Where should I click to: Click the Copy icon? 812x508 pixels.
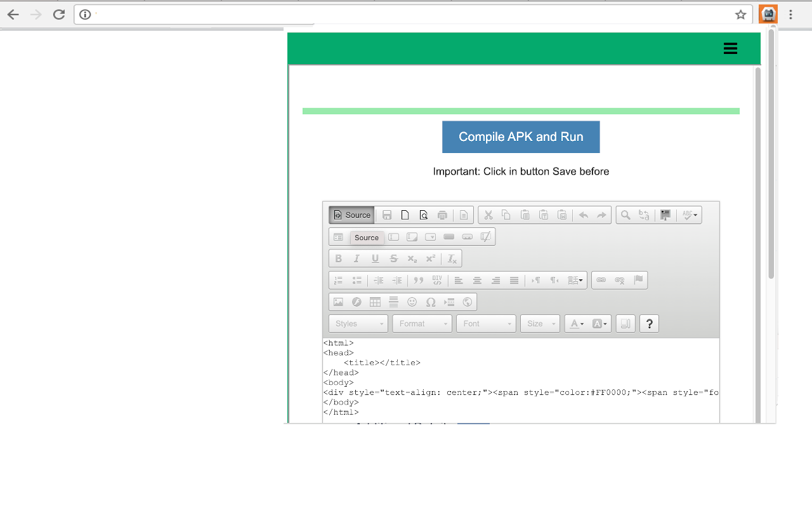tap(506, 215)
